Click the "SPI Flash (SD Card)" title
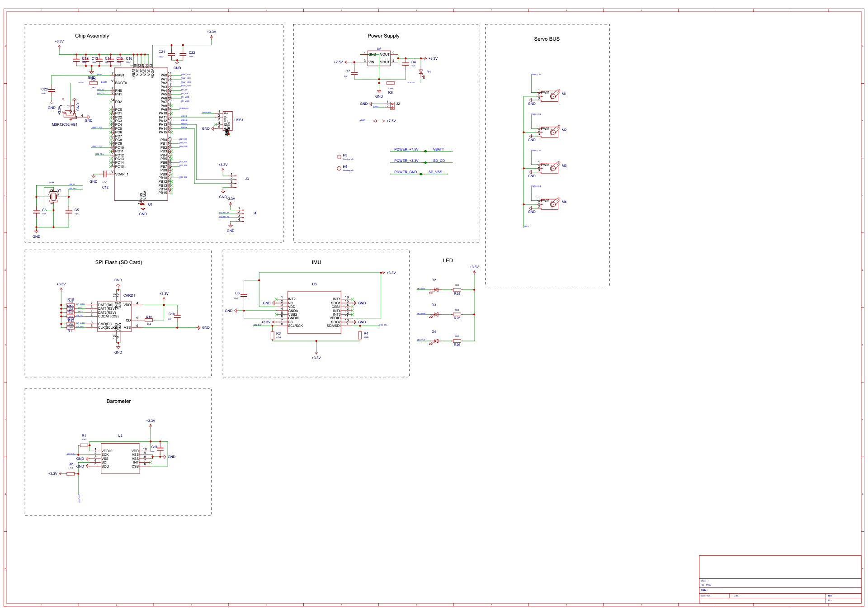This screenshot has width=868, height=615. 118,262
